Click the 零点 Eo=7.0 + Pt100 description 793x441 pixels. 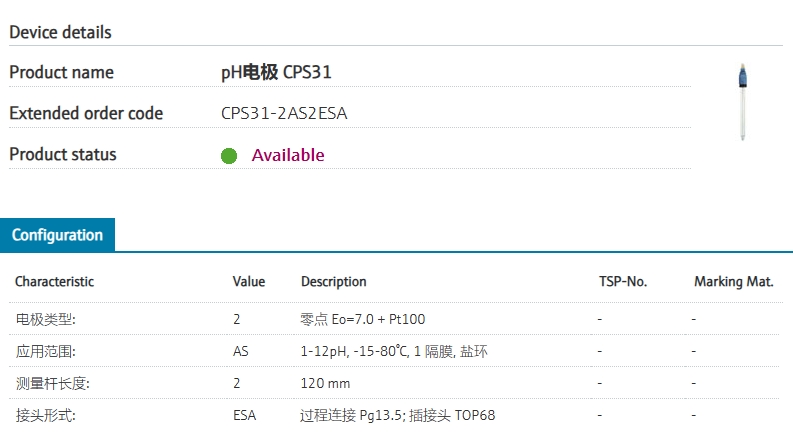(362, 319)
